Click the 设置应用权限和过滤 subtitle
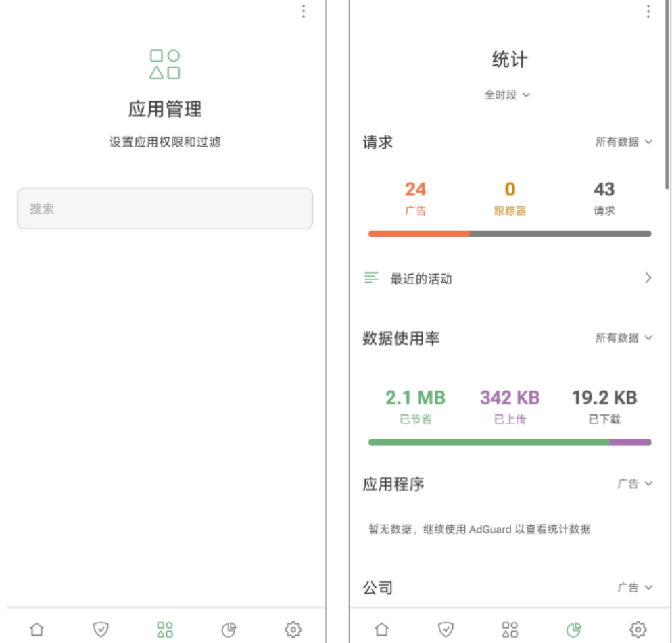 pyautogui.click(x=165, y=142)
